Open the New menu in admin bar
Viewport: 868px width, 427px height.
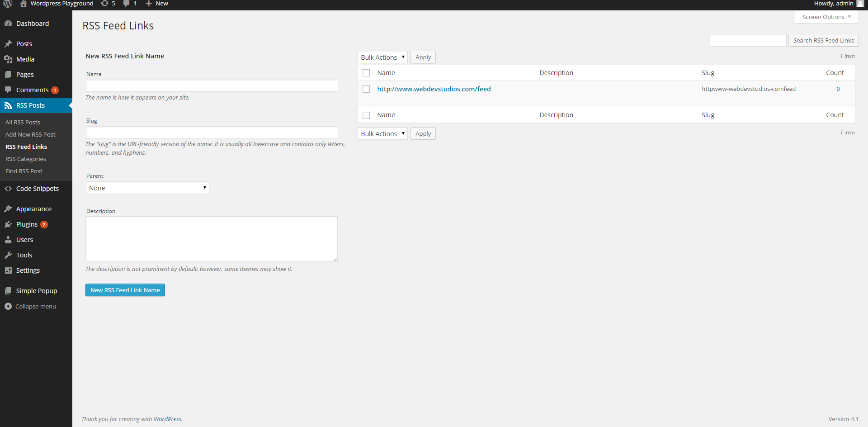tap(157, 4)
